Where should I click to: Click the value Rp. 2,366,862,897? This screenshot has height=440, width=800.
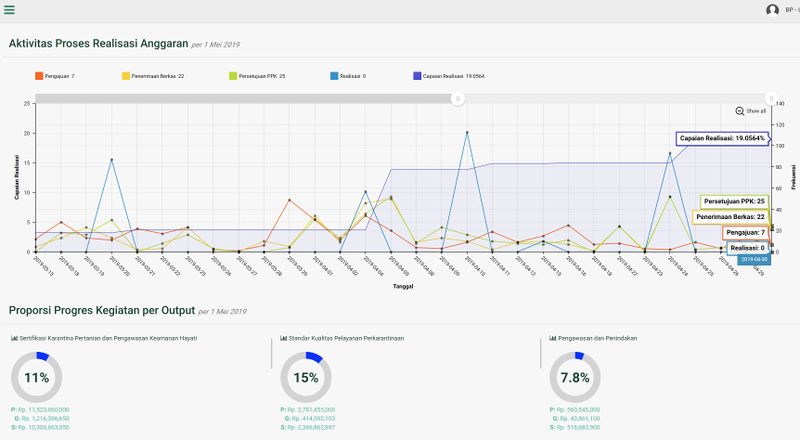click(x=311, y=427)
